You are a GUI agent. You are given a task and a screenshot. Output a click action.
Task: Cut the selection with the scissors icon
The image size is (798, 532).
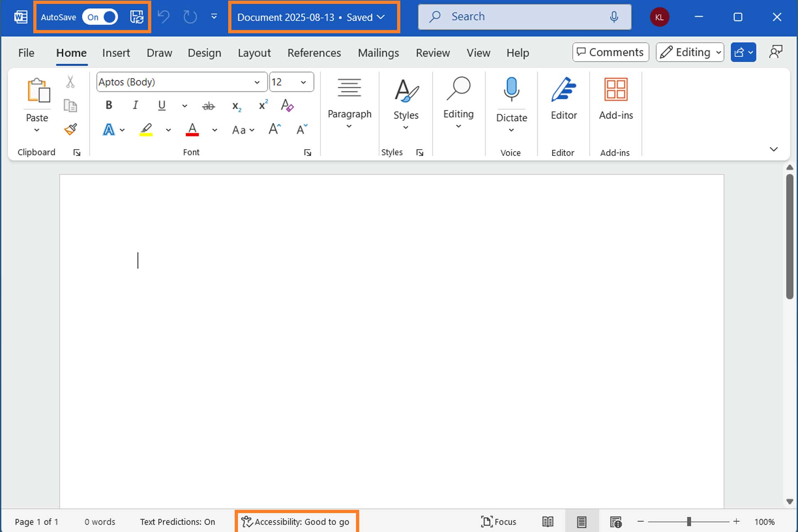[71, 81]
